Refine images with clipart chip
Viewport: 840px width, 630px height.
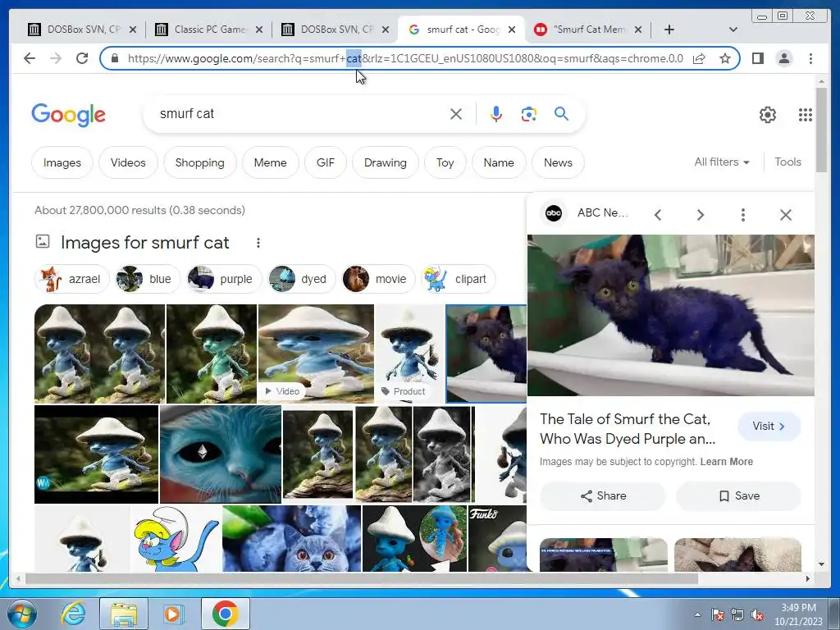[x=458, y=279]
